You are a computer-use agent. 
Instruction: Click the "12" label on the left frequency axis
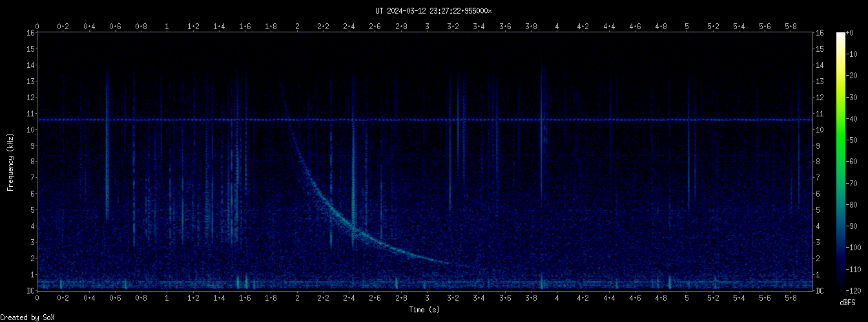click(30, 97)
